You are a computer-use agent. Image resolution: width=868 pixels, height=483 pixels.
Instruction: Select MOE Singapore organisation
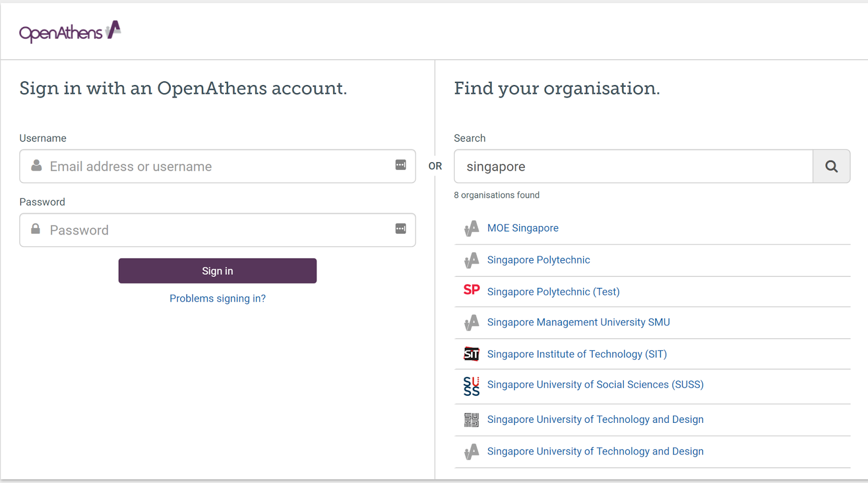pos(522,228)
